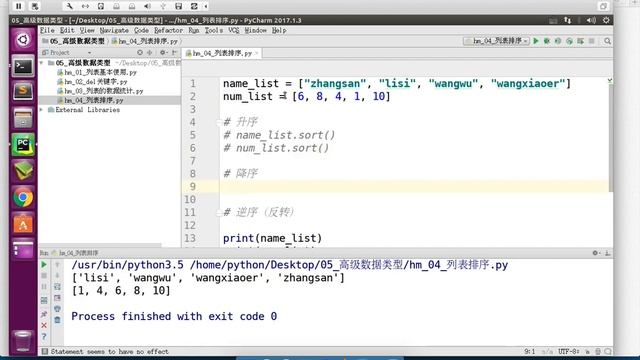The width and height of the screenshot is (640, 360).
Task: Open system settings gear in top panel
Action: click(606, 20)
